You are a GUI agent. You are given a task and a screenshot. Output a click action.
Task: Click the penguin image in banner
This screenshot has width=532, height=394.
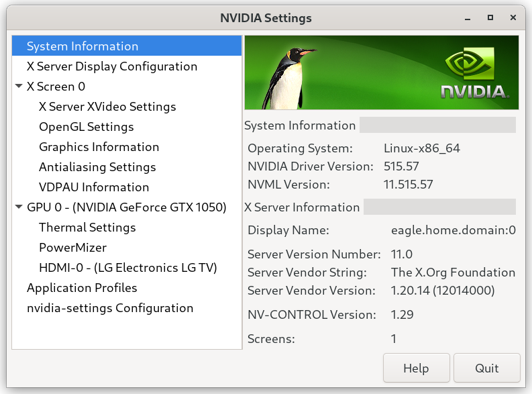288,79
